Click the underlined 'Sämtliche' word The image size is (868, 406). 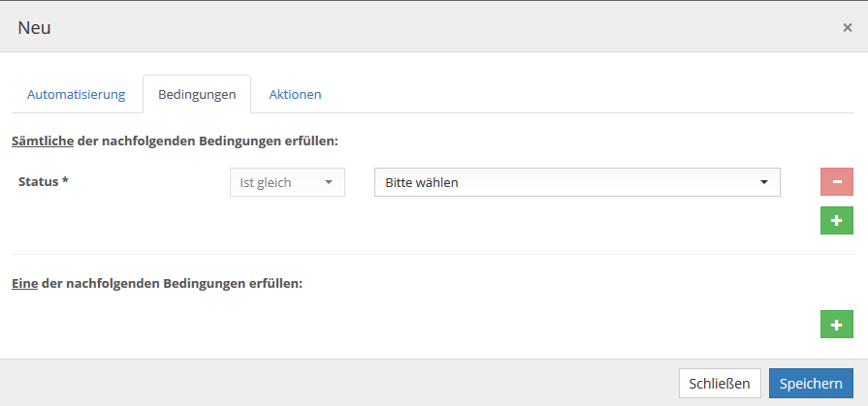[42, 141]
